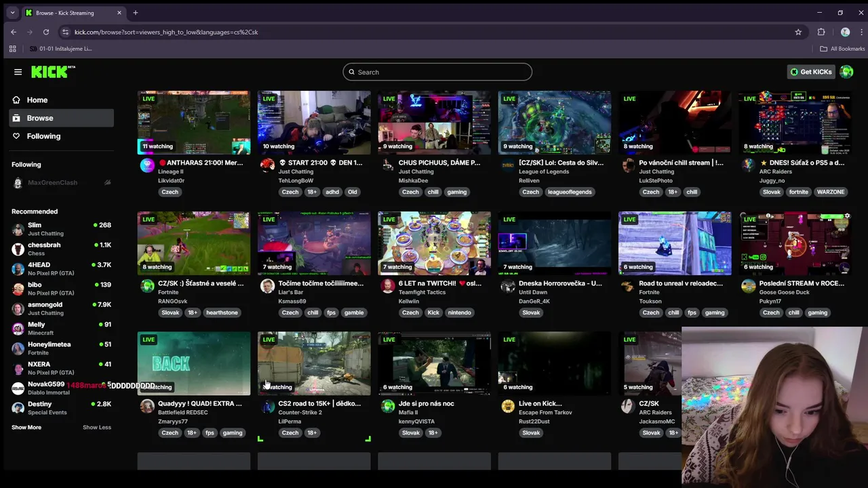Click Toukson channel avatar
The image size is (868, 488).
point(628,285)
